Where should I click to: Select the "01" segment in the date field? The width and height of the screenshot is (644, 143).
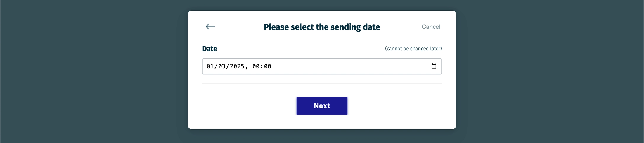point(210,66)
